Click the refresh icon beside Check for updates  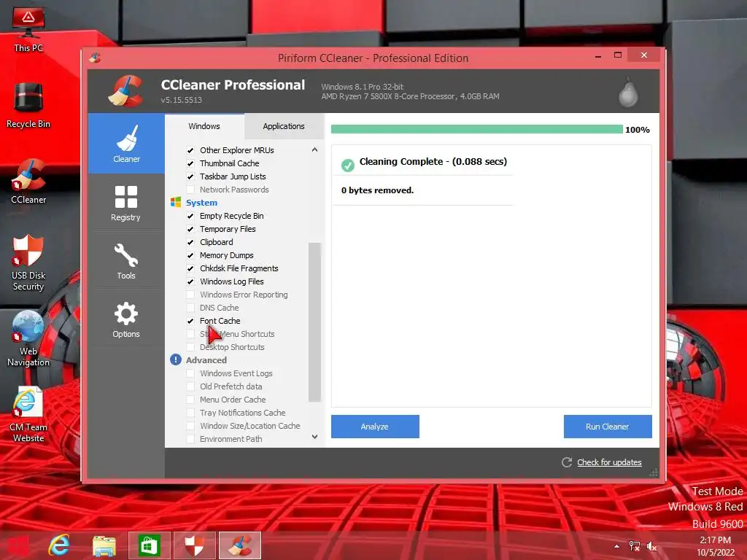(566, 462)
